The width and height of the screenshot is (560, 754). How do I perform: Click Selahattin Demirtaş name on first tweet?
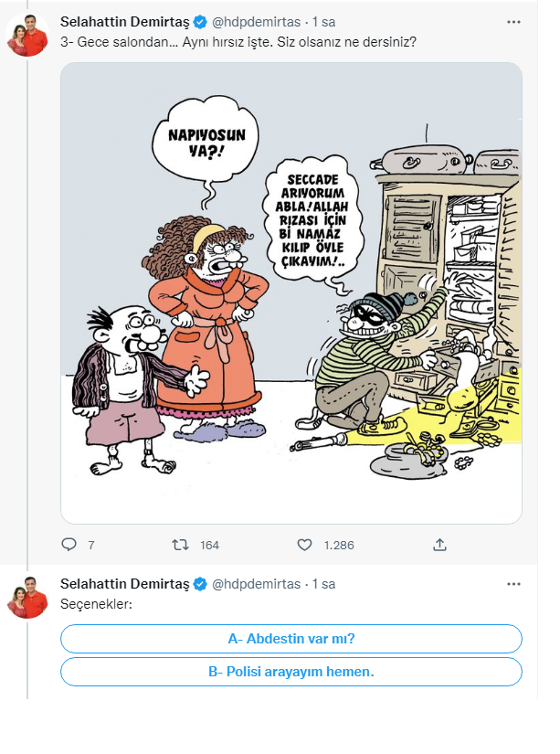[x=124, y=20]
